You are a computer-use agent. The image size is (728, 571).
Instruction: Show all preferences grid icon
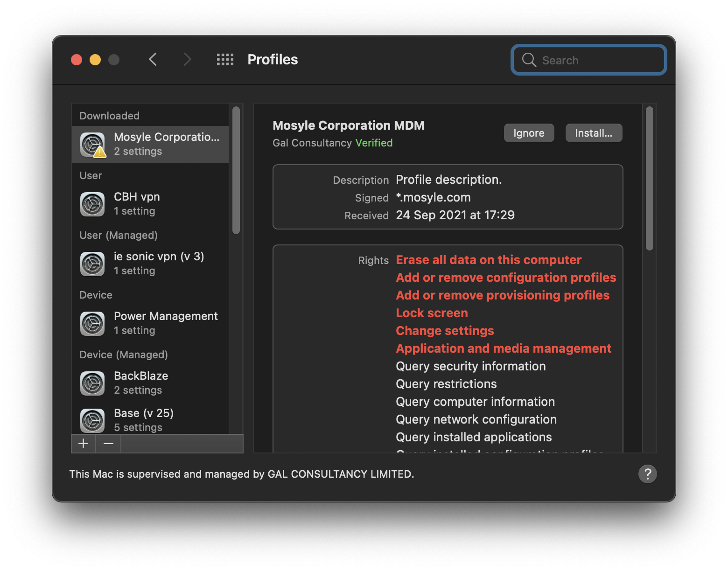[225, 60]
